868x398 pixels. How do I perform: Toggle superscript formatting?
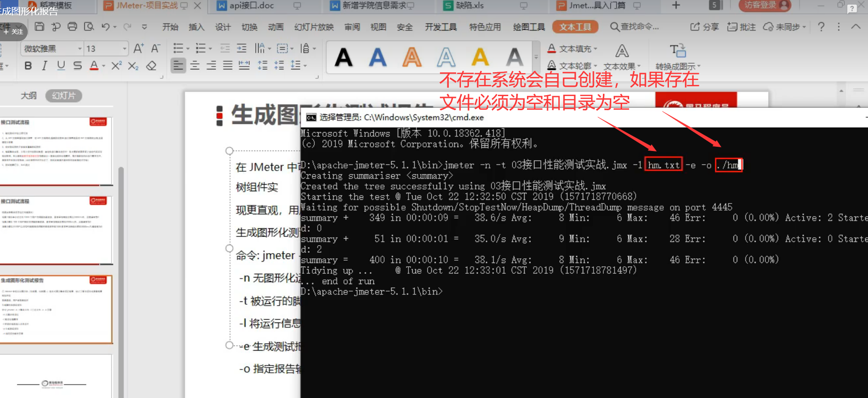(116, 66)
